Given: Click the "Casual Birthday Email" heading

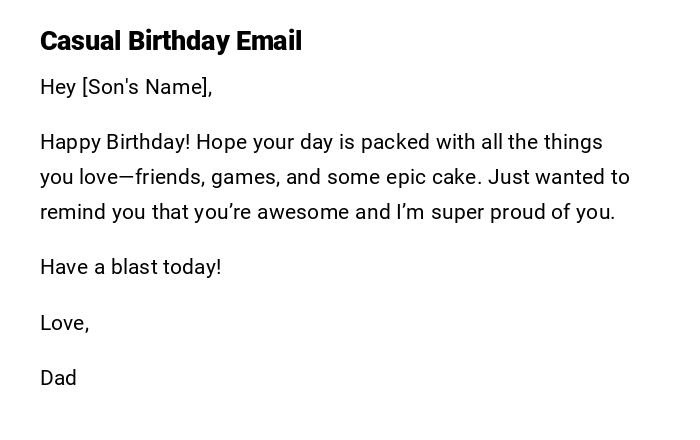Looking at the screenshot, I should [170, 41].
